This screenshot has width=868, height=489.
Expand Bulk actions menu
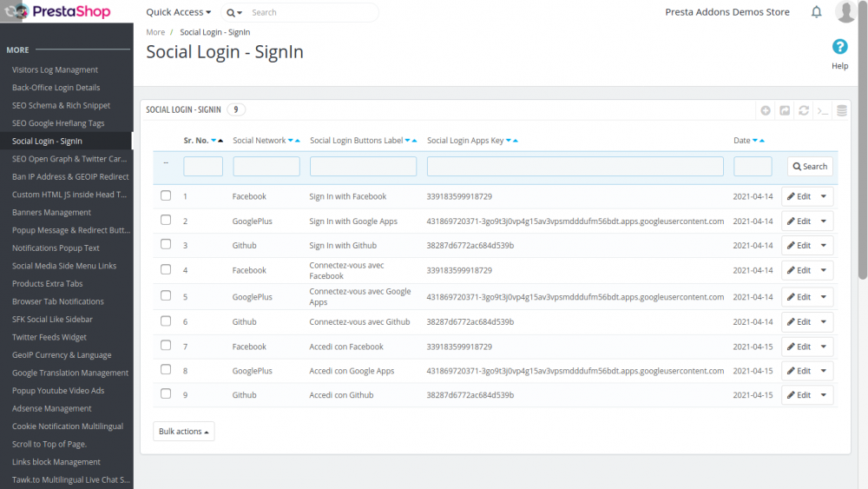pos(184,432)
